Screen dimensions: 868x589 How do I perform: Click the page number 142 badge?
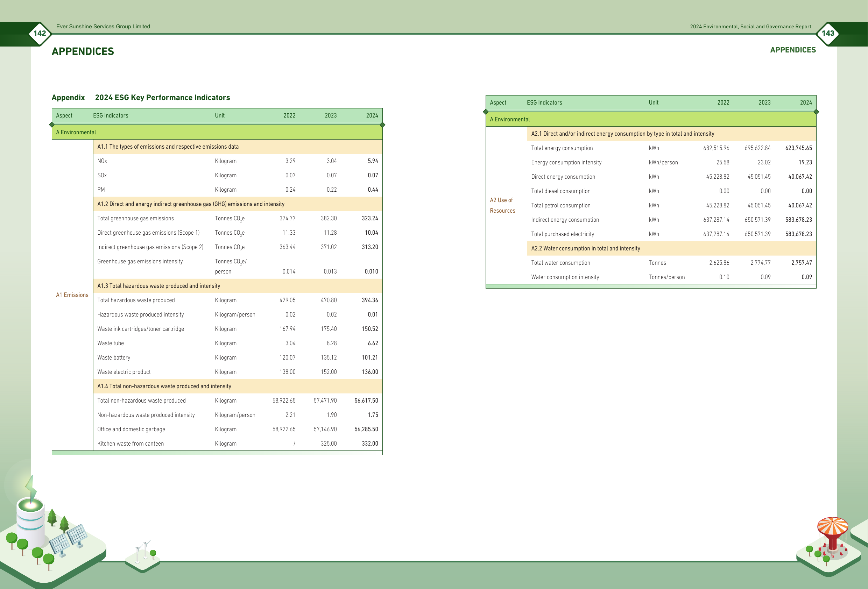click(40, 33)
